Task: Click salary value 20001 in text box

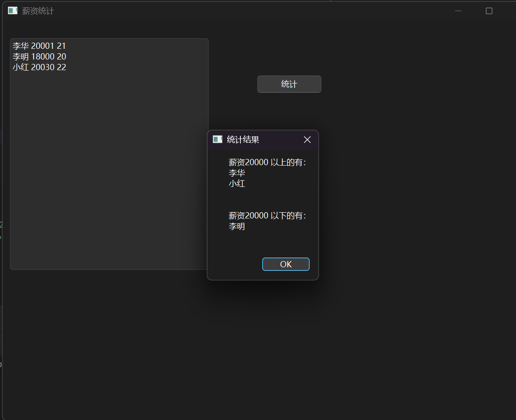Action: (43, 46)
